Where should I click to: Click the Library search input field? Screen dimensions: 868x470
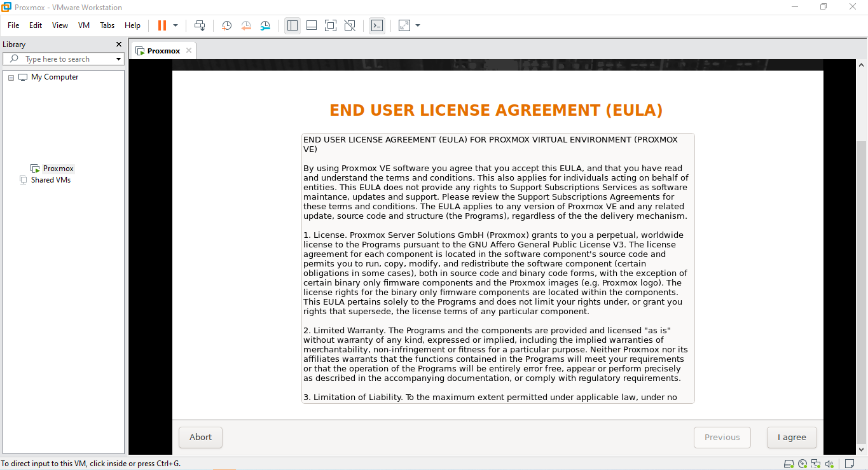(64, 59)
